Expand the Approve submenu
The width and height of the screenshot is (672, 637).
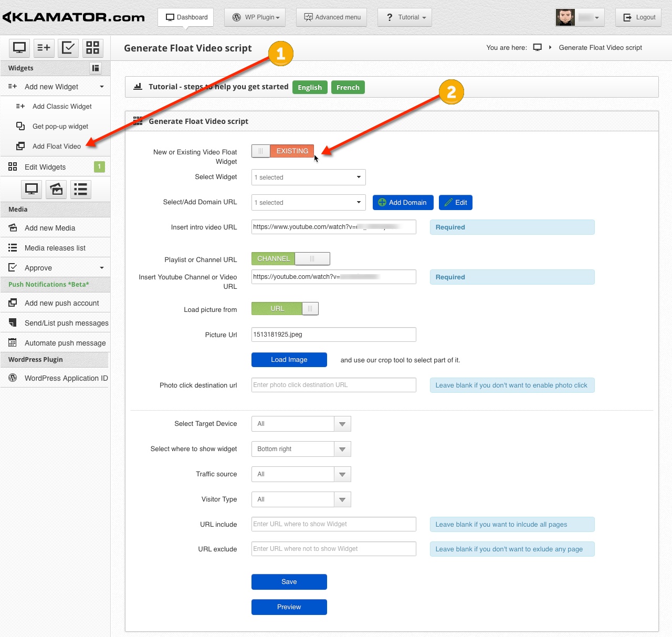coord(102,268)
